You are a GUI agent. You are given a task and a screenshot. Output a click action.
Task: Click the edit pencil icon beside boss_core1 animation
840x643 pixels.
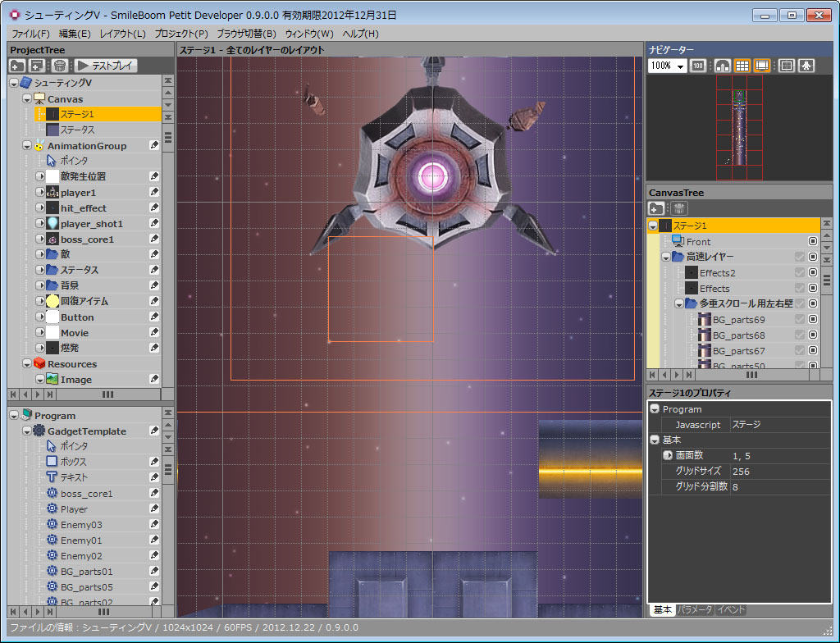[x=154, y=239]
